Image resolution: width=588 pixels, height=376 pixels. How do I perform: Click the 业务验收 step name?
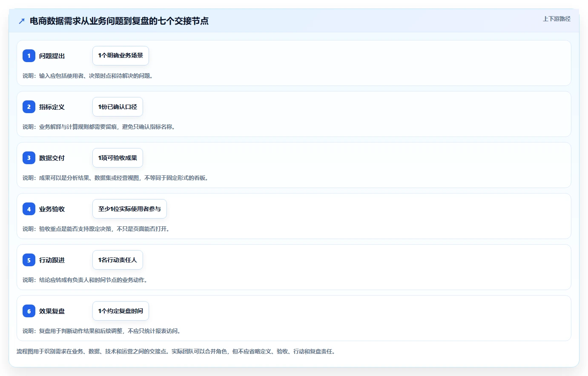point(52,209)
